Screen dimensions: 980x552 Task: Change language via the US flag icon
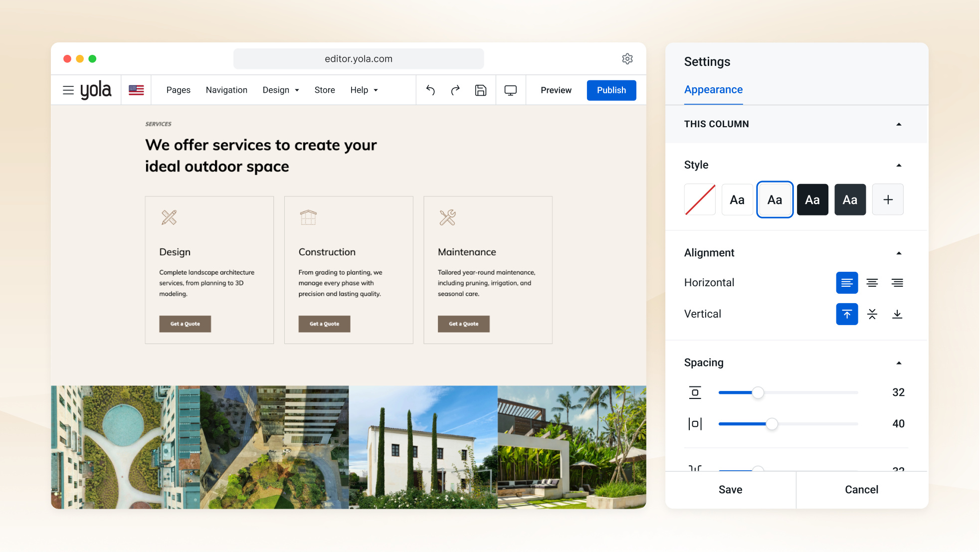pyautogui.click(x=136, y=90)
